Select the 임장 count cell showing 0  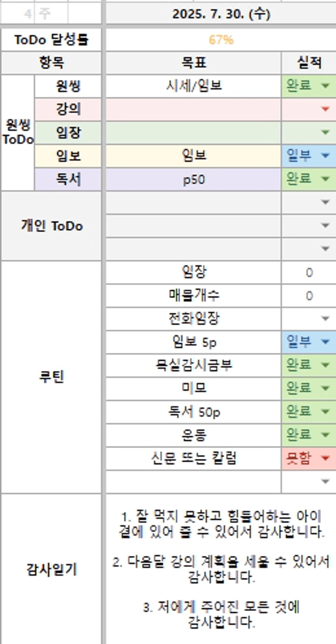point(309,272)
